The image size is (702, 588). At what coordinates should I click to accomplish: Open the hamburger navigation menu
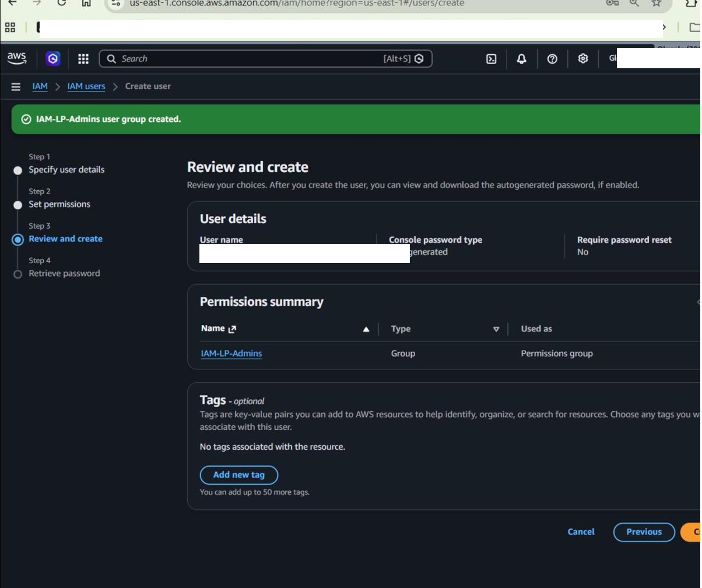click(x=16, y=86)
